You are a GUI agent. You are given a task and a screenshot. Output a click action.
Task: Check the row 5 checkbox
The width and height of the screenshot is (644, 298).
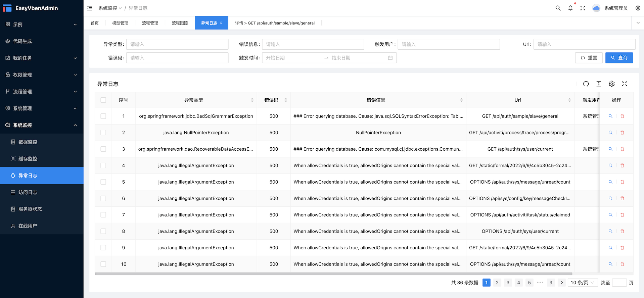(x=103, y=182)
